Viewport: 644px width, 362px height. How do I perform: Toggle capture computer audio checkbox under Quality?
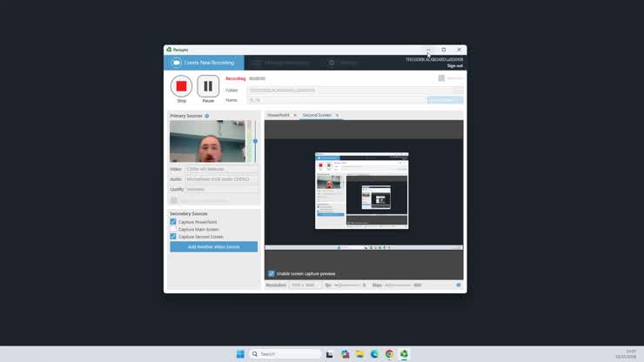[x=174, y=200]
